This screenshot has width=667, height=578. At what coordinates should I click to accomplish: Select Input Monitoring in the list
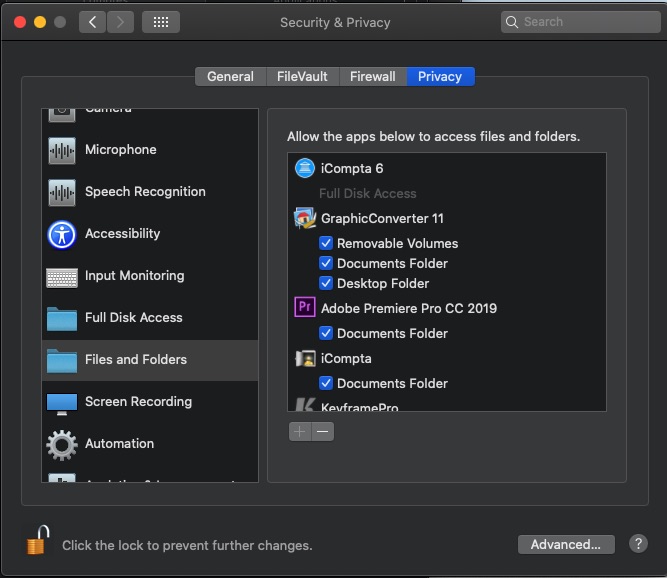point(150,276)
